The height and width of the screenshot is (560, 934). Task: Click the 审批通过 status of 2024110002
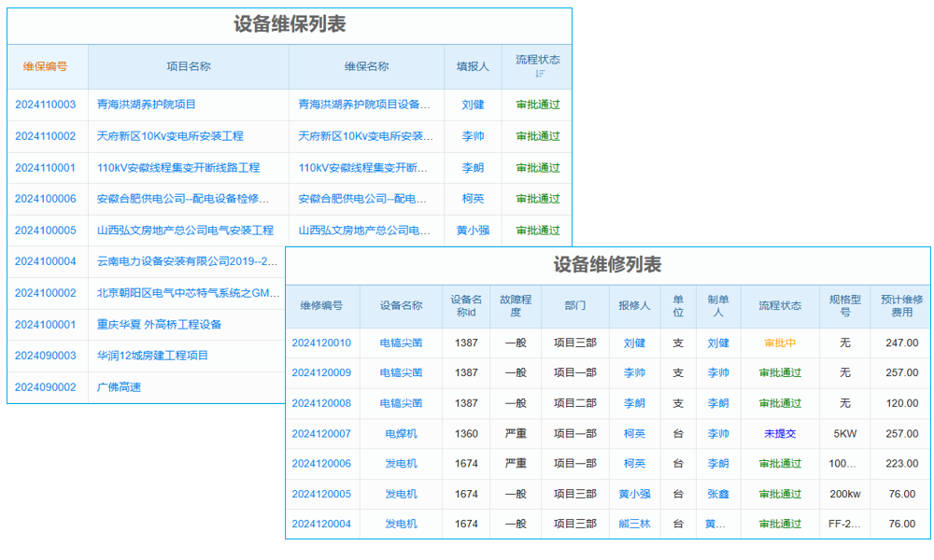(x=539, y=136)
